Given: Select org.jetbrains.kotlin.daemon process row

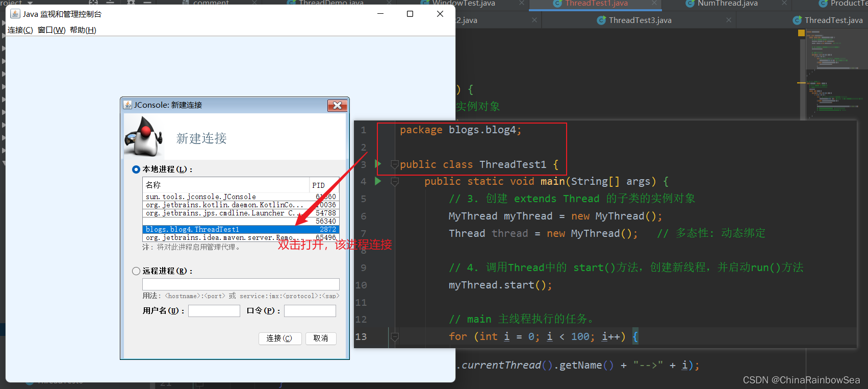Looking at the screenshot, I should [241, 205].
